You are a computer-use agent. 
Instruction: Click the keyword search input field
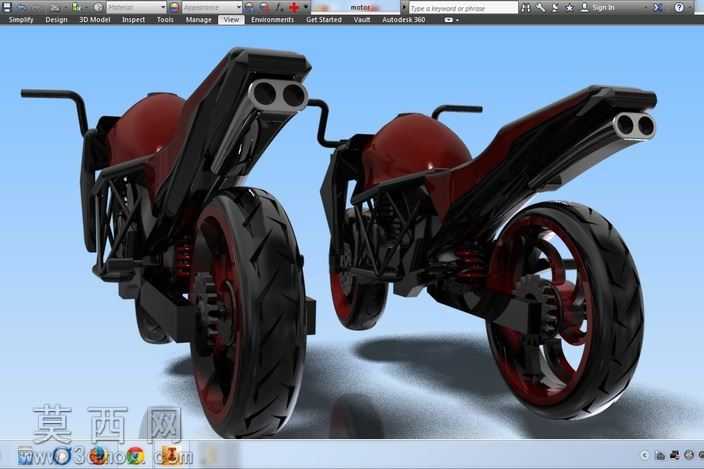pos(463,8)
